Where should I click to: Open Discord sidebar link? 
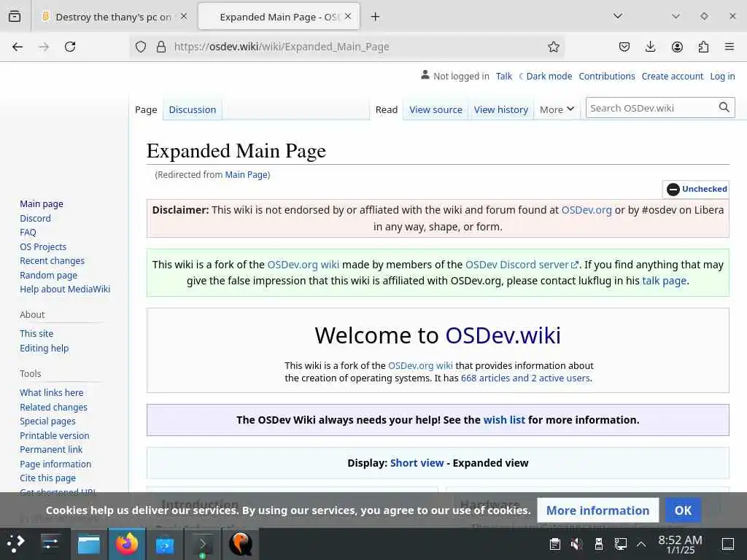coord(35,218)
